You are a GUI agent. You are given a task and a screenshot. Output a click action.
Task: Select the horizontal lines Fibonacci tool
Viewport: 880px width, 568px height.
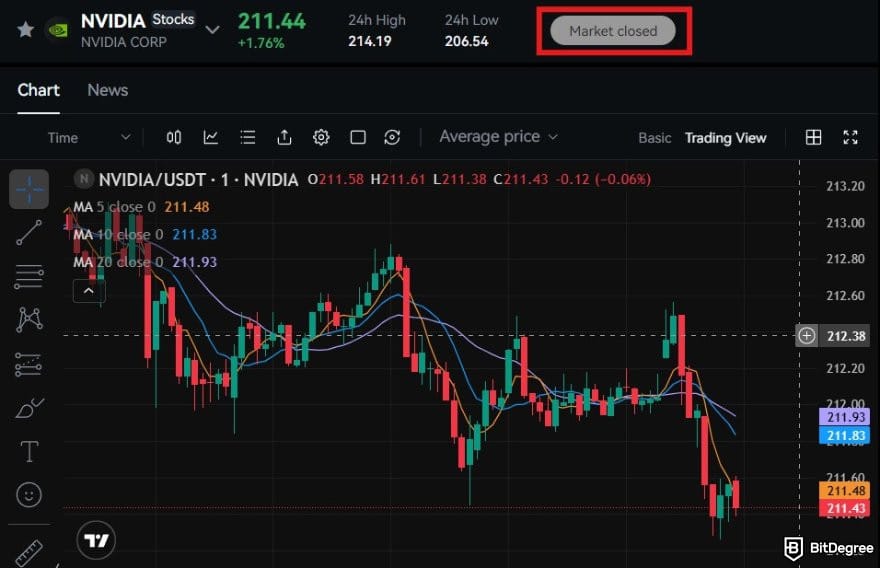tap(29, 276)
